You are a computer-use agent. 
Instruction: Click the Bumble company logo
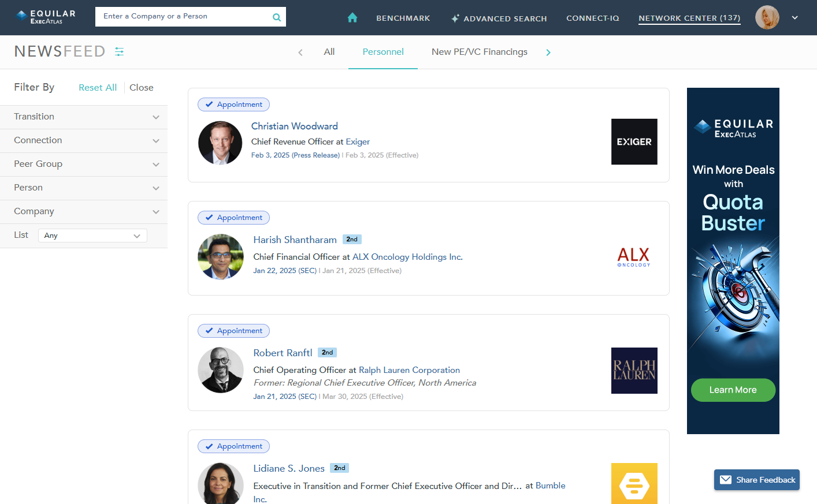tap(634, 483)
